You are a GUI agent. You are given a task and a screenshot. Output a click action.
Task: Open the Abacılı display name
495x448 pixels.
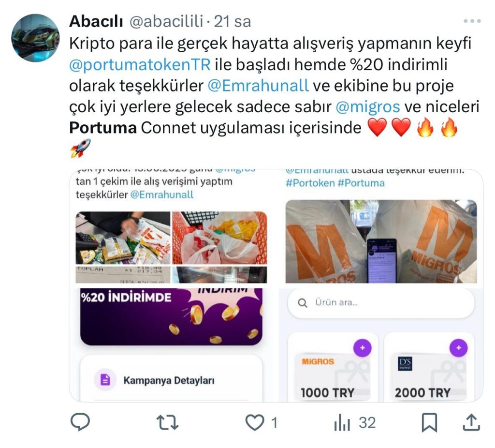click(x=96, y=21)
